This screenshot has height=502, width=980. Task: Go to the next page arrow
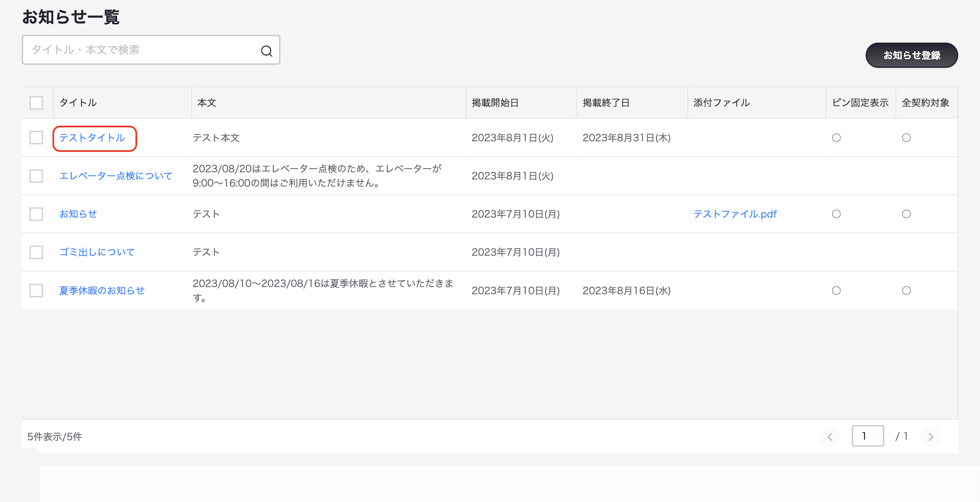pos(931,437)
